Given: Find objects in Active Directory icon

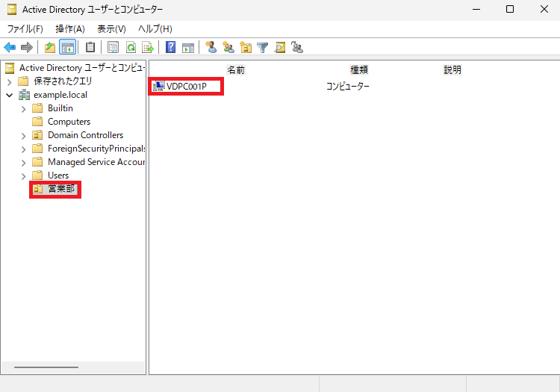Looking at the screenshot, I should click(x=280, y=47).
